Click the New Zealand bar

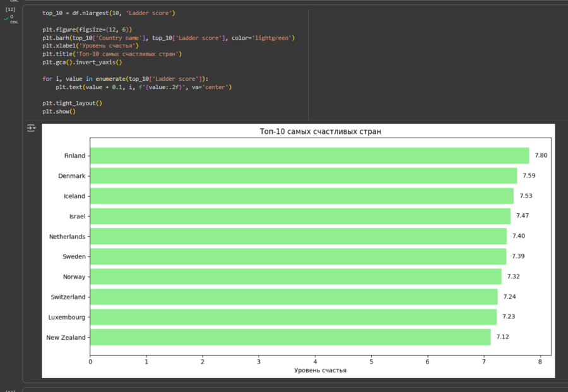pyautogui.click(x=290, y=337)
